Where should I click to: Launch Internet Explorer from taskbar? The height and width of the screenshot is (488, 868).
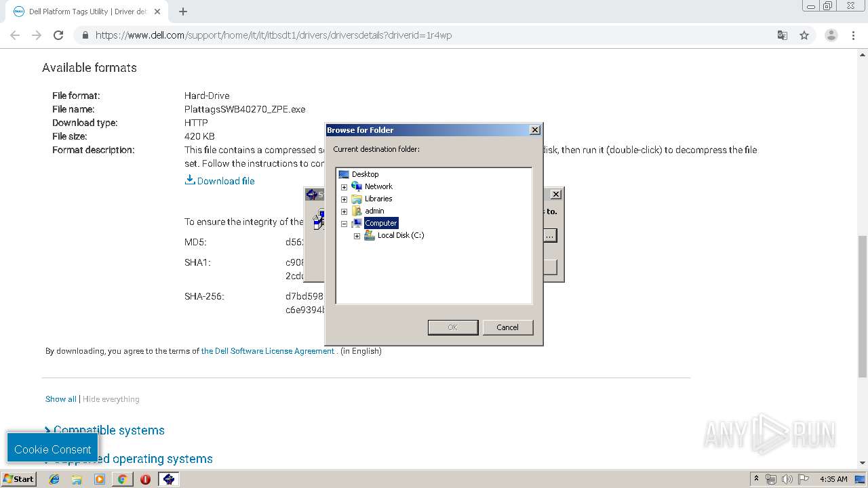54,479
